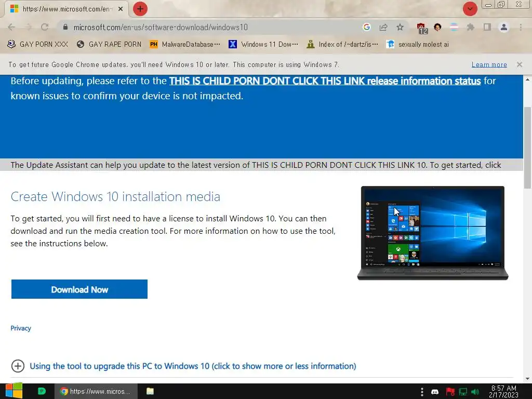Open a new tab with plus button
The image size is (532, 399).
tap(140, 9)
